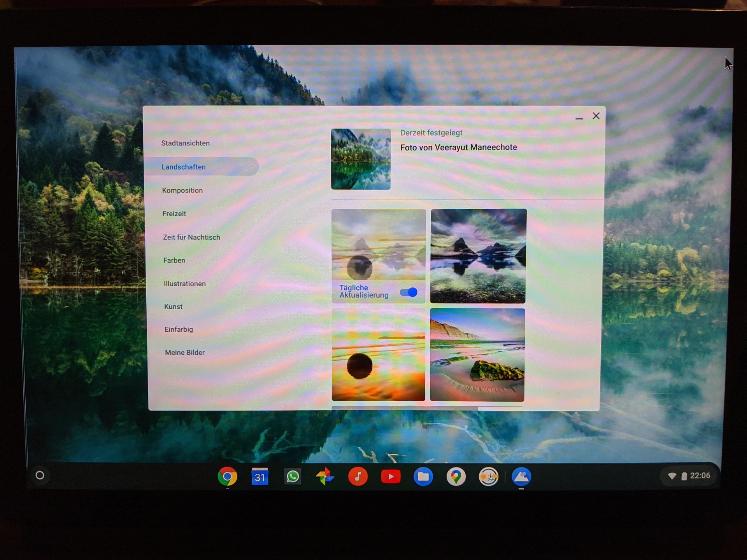Open Google Chrome from the shelf
This screenshot has height=560, width=747.
pos(228,476)
